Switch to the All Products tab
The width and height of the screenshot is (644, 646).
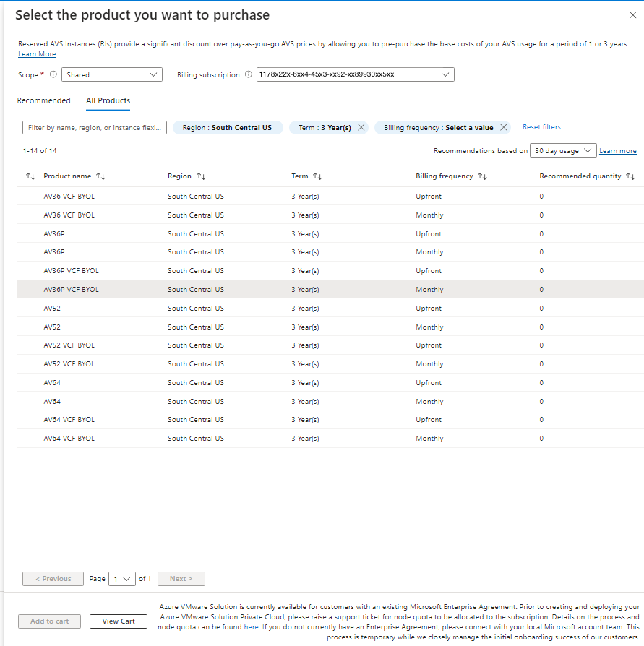coord(108,100)
